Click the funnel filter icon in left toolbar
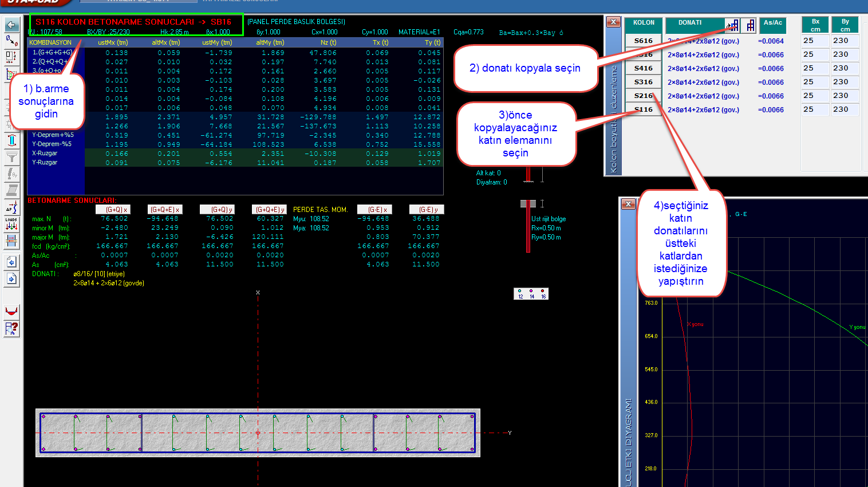Viewport: 868px width, 487px height. pos(11,158)
